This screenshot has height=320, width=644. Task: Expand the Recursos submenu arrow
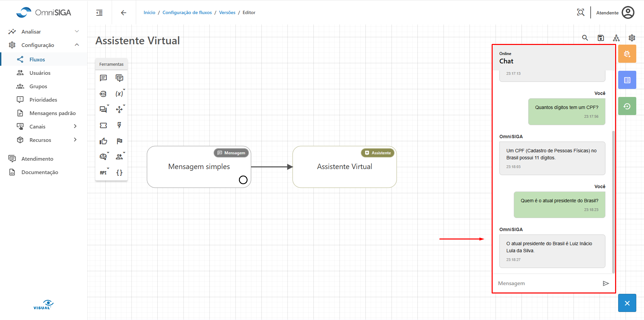[75, 140]
